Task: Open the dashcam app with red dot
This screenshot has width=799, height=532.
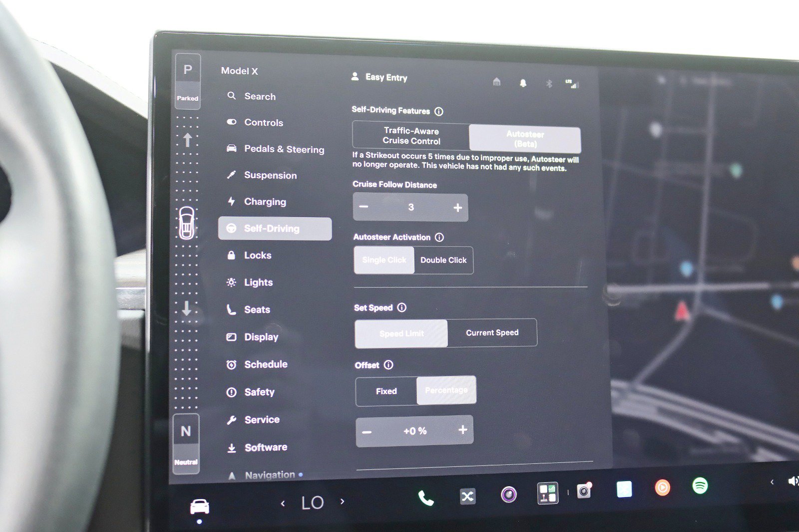Action: [x=584, y=491]
